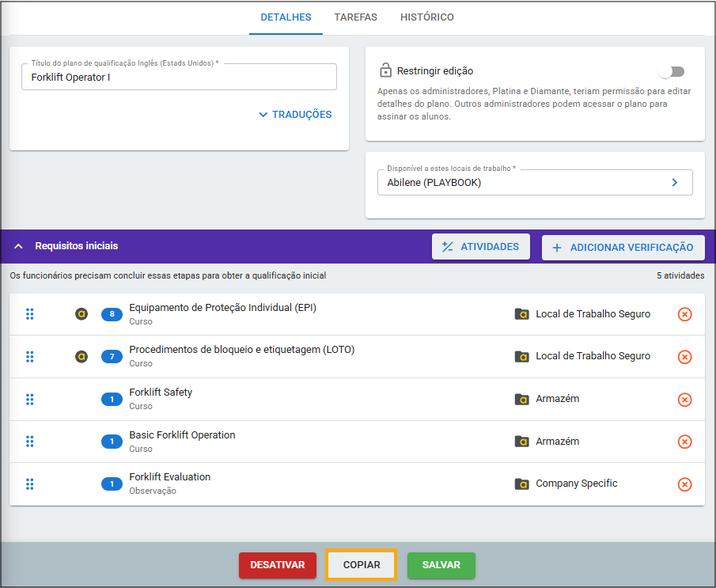Open the Abilene (PLAYBOOK) workplace selector
This screenshot has height=588, width=716.
535,182
